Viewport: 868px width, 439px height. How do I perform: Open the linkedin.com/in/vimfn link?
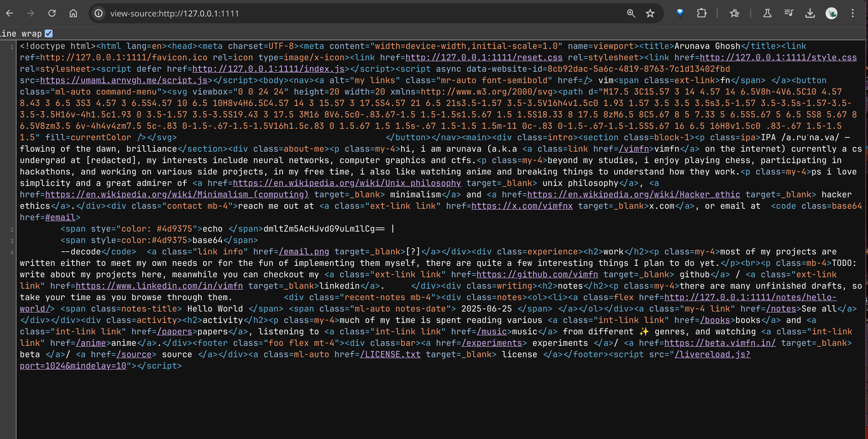tap(159, 286)
